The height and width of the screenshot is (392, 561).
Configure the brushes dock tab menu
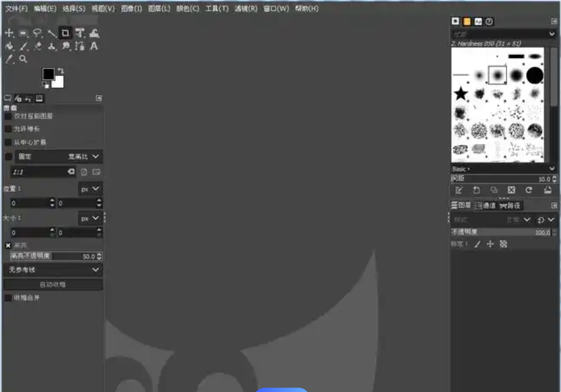(554, 21)
